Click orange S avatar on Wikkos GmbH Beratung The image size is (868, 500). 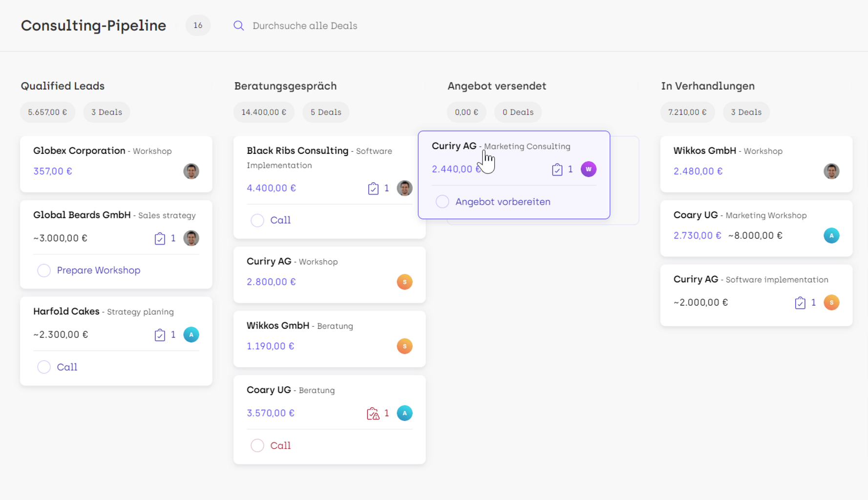tap(404, 346)
